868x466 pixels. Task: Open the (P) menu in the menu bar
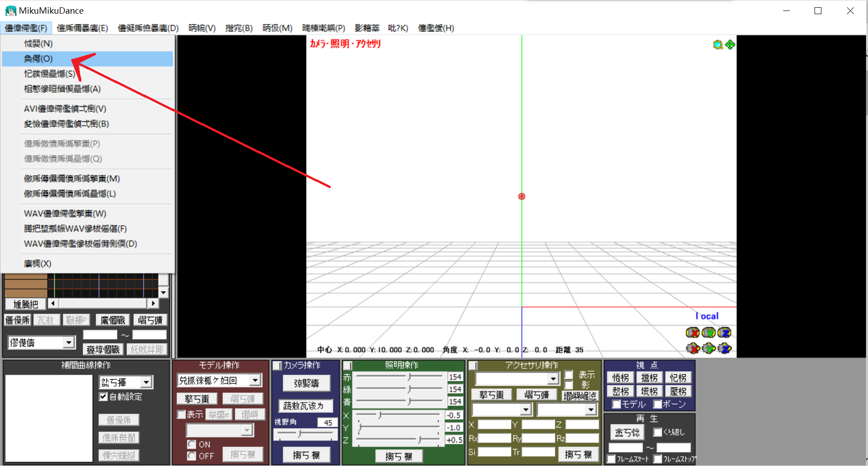[323, 28]
